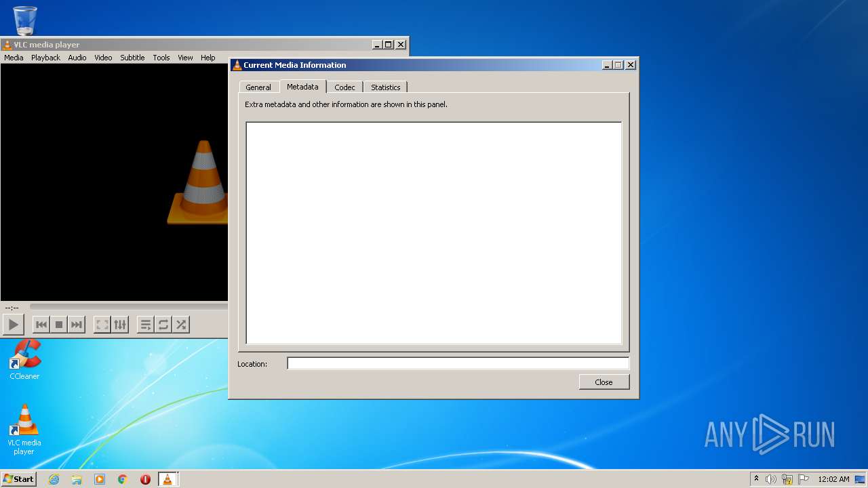
Task: Click the VLC seek bar
Action: tap(129, 307)
